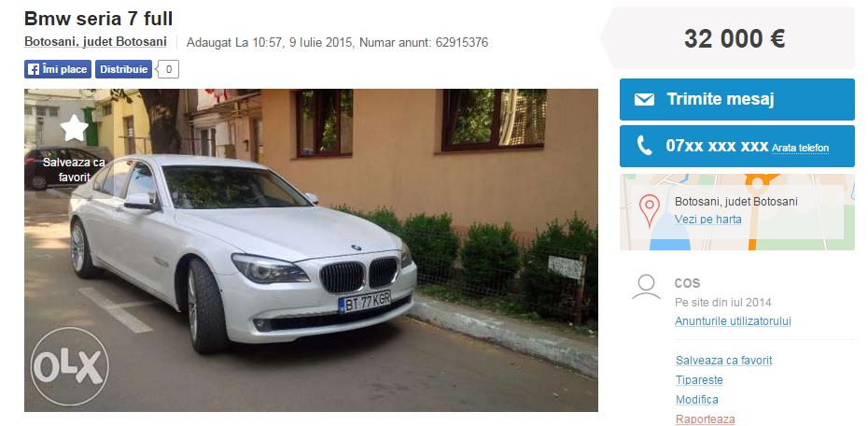Click the red map pin icon

click(x=650, y=210)
